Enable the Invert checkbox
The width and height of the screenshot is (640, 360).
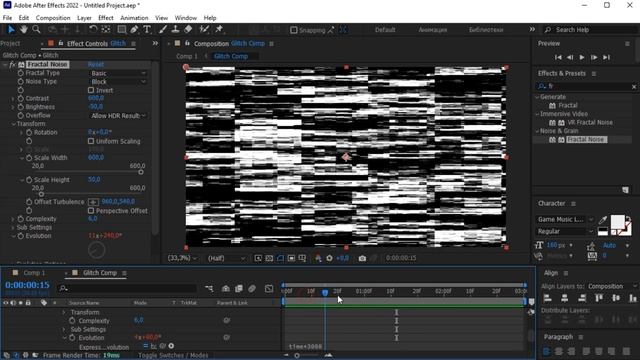[91, 90]
